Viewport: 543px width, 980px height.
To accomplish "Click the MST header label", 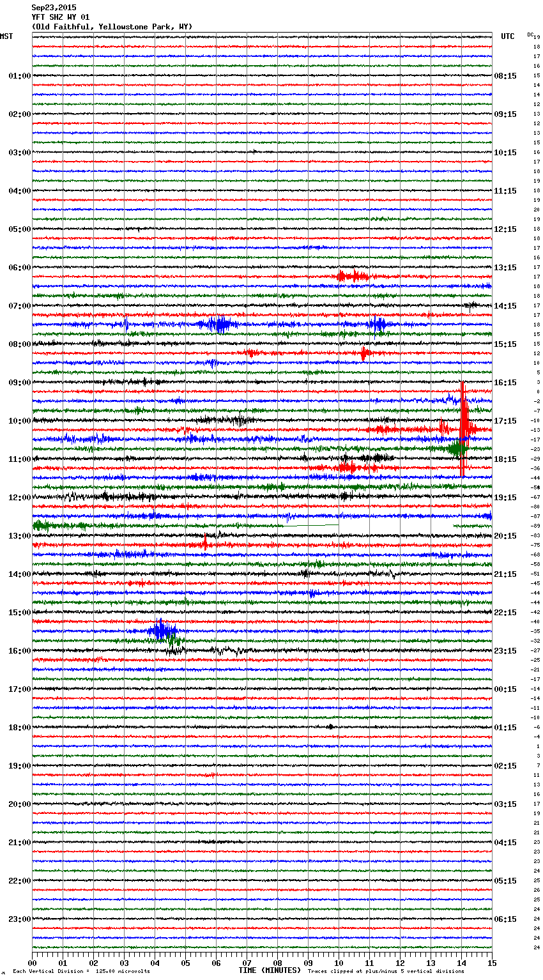I will (x=6, y=36).
